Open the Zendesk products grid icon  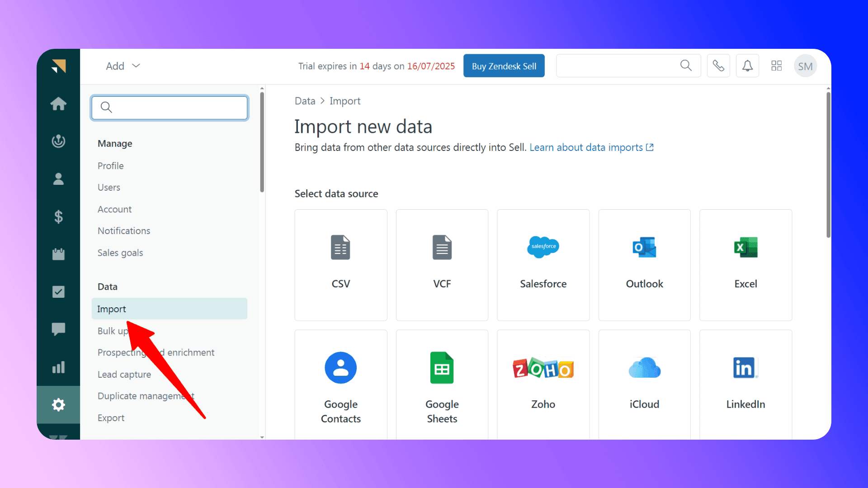(x=776, y=66)
